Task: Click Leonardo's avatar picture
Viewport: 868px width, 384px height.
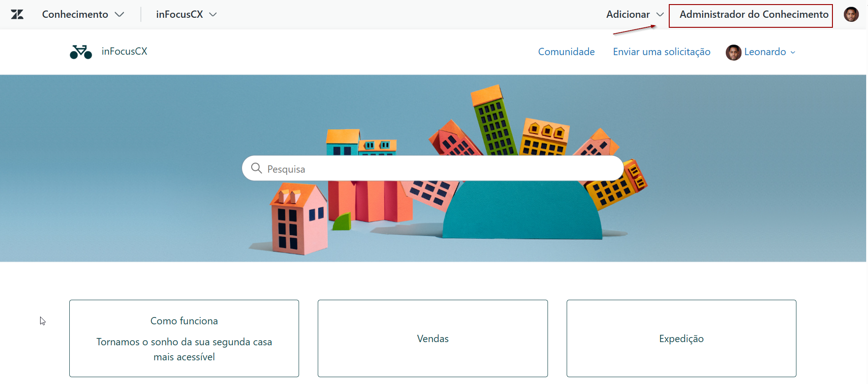Action: pos(734,52)
